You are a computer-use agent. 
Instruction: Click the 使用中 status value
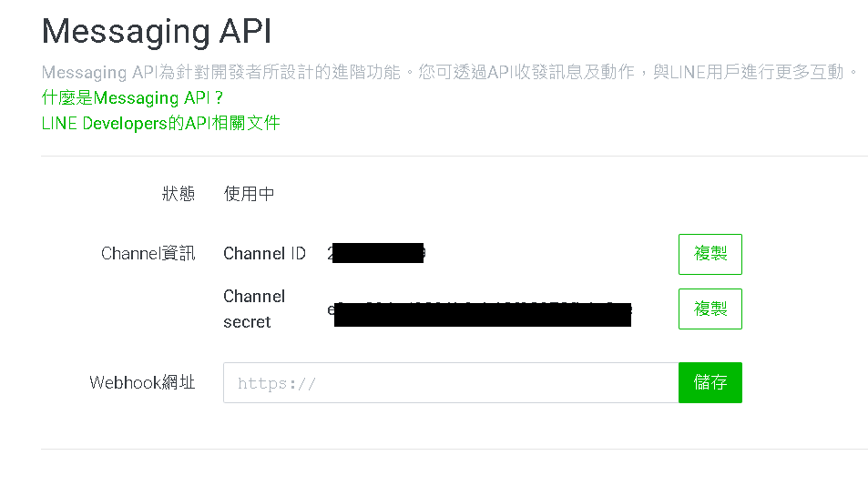coord(249,194)
